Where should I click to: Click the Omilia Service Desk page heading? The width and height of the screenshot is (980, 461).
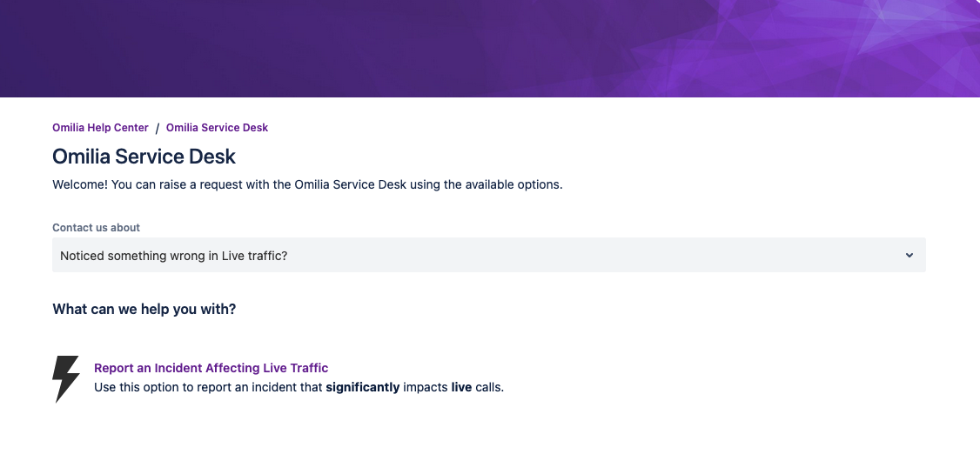144,157
